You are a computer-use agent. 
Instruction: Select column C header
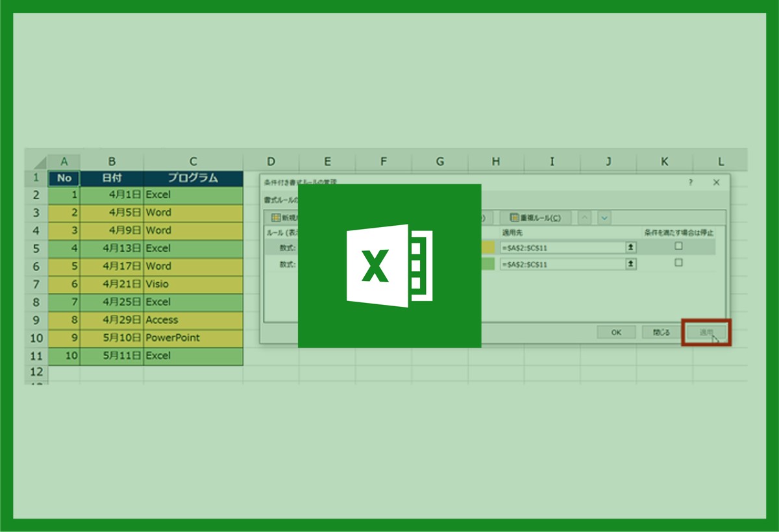[193, 162]
